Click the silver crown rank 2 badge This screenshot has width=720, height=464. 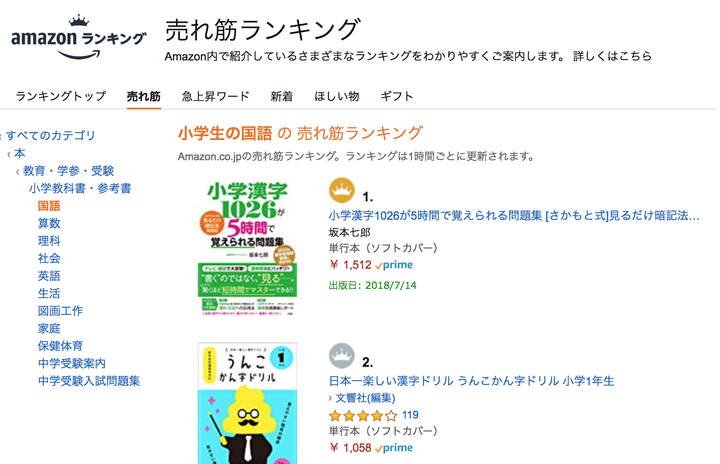[342, 356]
